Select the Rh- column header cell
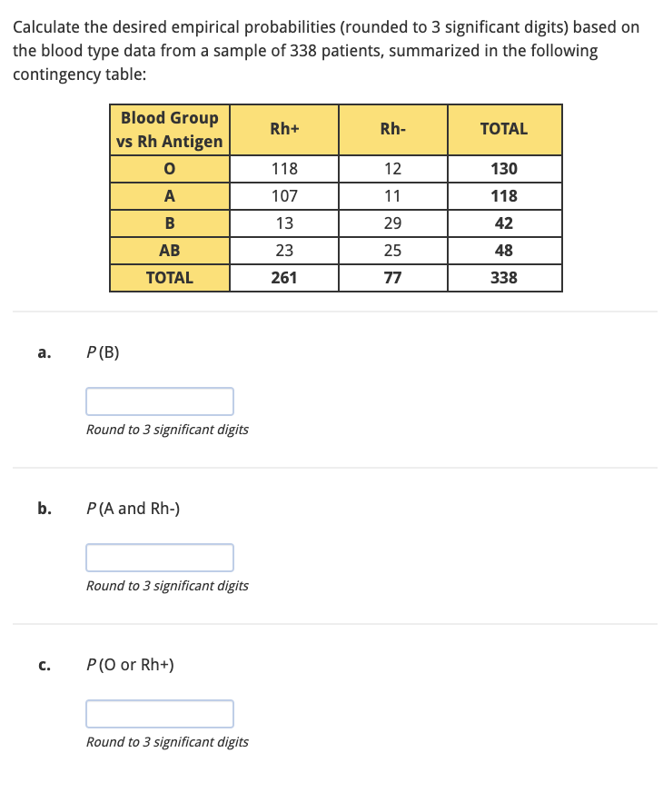The width and height of the screenshot is (663, 812). [x=392, y=129]
